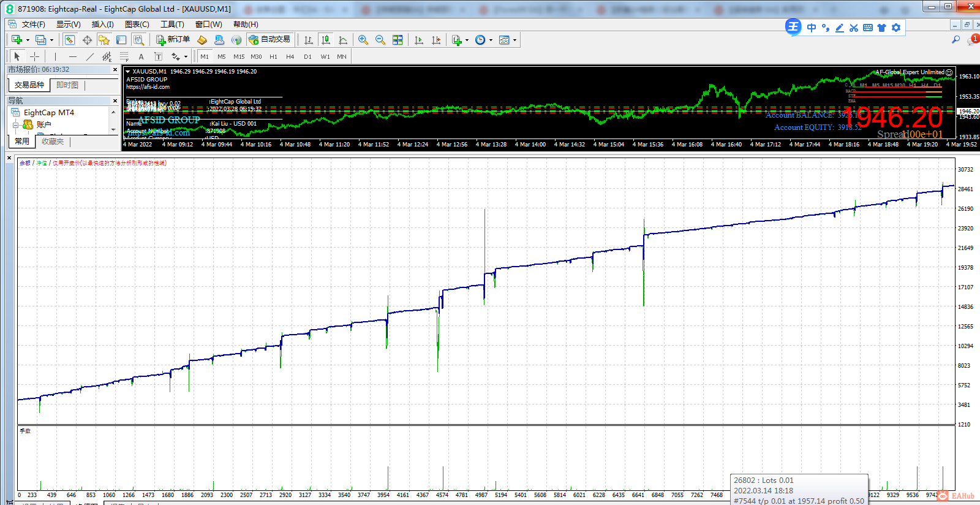Screen dimensions: 980x505
Task: Click the 新订单 new order button
Action: pos(173,40)
